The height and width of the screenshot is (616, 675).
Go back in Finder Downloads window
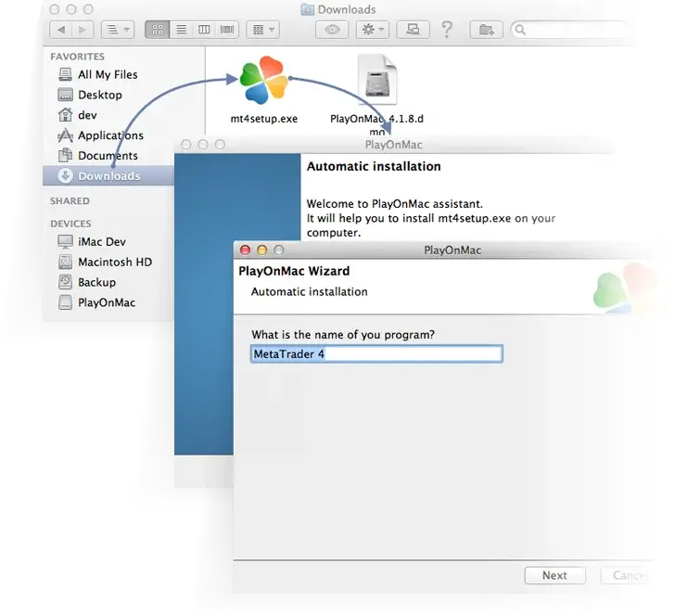[60, 30]
